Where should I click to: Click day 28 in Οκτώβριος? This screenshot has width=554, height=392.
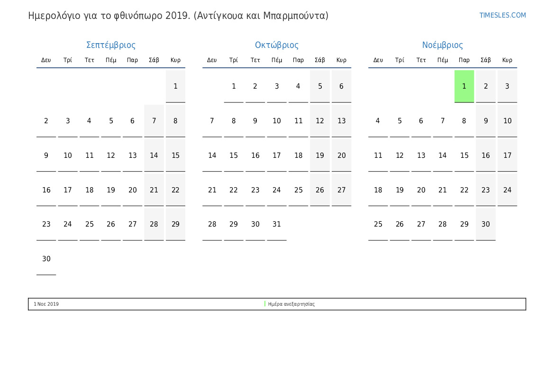click(x=212, y=224)
